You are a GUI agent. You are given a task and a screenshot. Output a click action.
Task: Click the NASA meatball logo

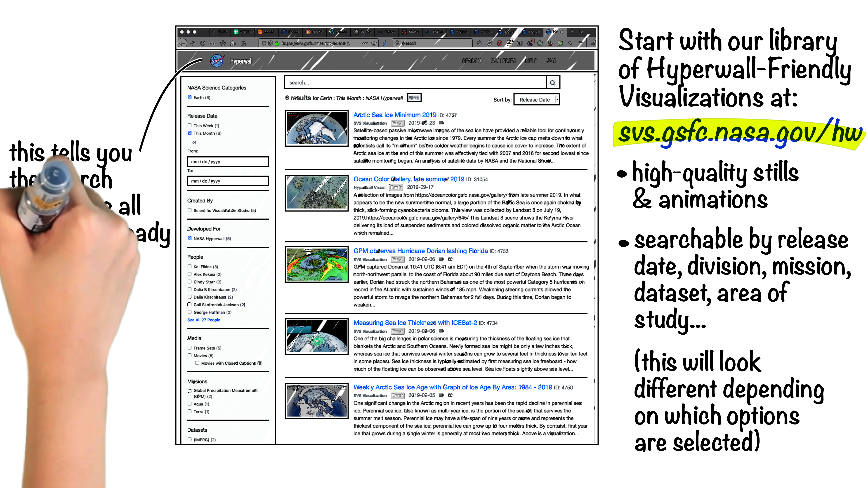click(x=217, y=61)
